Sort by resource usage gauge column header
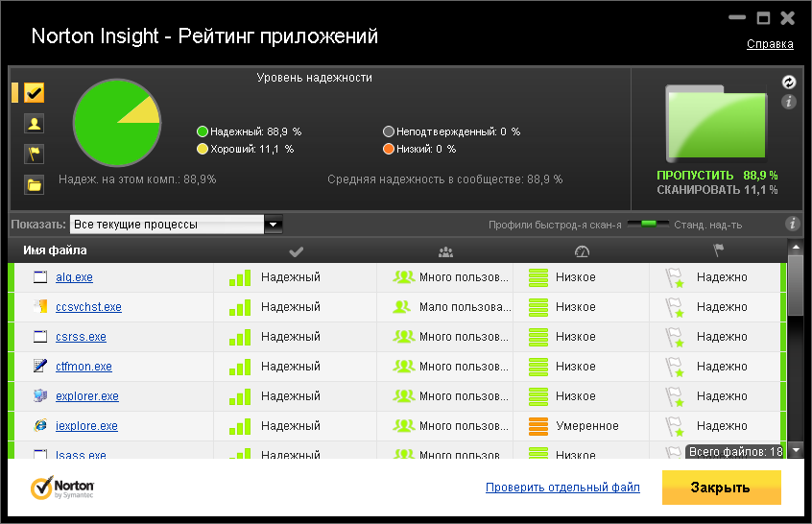This screenshot has width=812, height=524. click(x=582, y=251)
